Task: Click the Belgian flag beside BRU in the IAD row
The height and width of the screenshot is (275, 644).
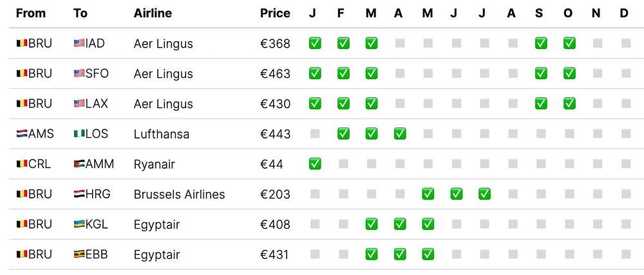Action: click(21, 44)
